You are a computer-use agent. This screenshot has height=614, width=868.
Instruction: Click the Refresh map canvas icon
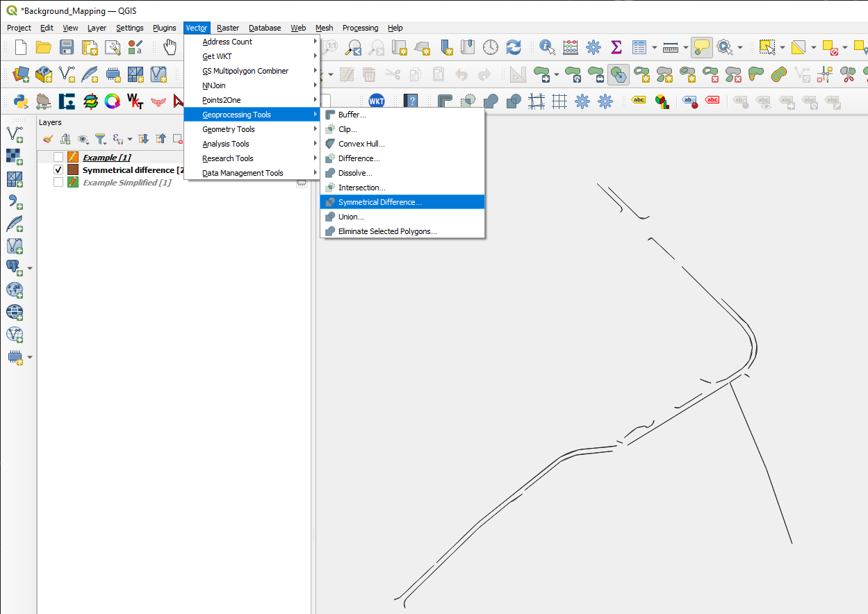(x=514, y=47)
